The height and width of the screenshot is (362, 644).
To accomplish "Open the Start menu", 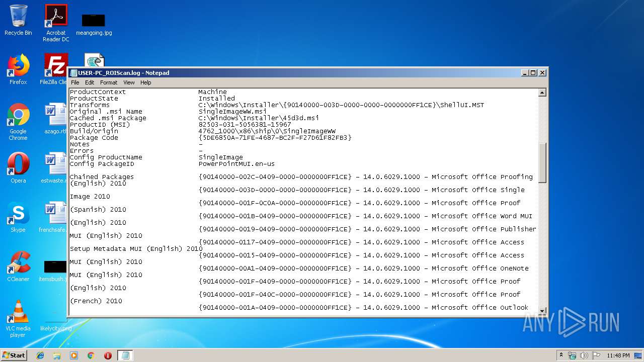I will click(x=14, y=355).
